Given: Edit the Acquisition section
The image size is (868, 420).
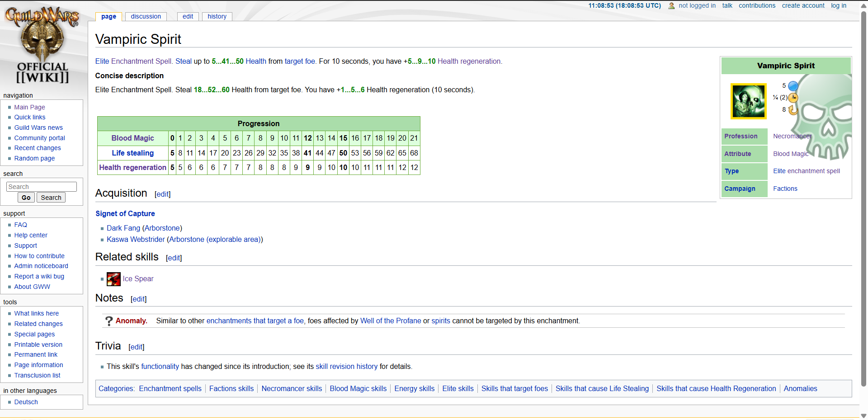Looking at the screenshot, I should click(162, 194).
